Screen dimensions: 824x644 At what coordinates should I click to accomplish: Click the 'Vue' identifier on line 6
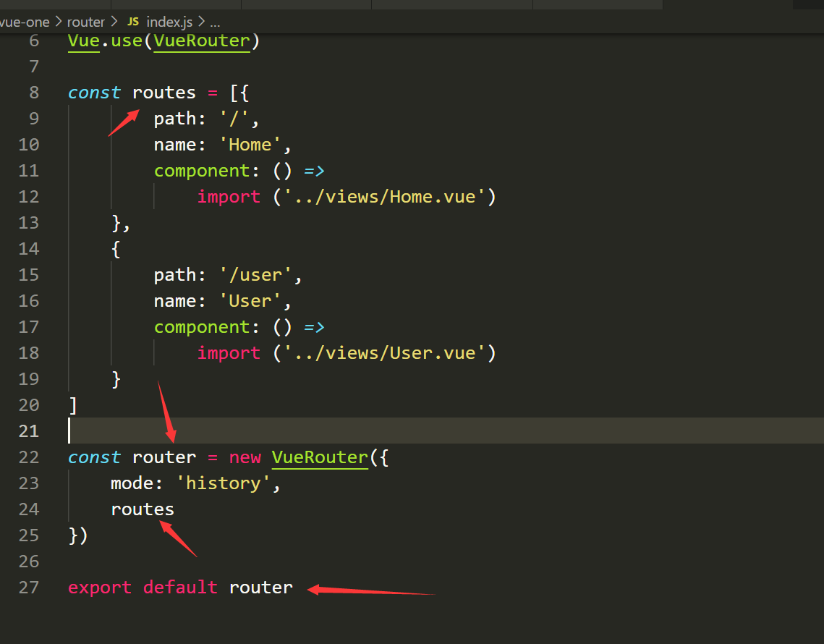(84, 41)
